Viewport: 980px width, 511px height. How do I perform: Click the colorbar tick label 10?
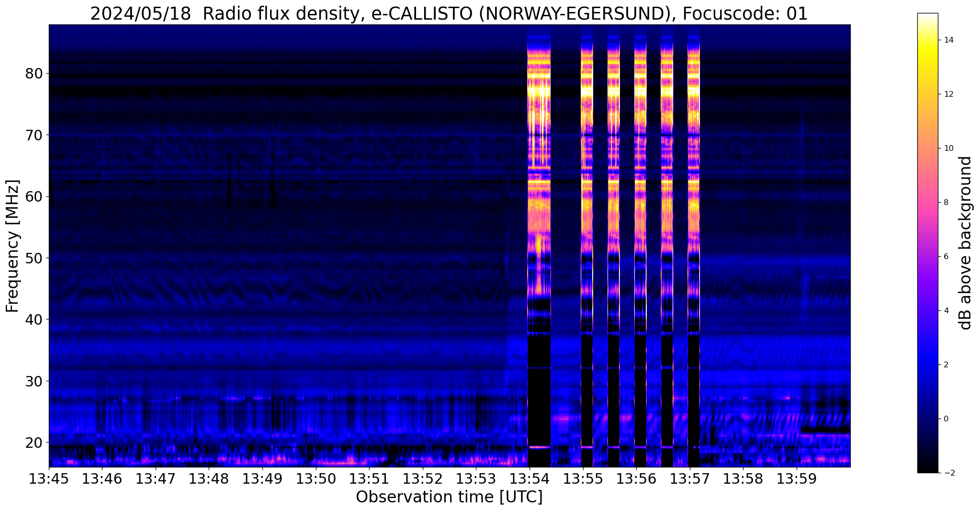[948, 148]
